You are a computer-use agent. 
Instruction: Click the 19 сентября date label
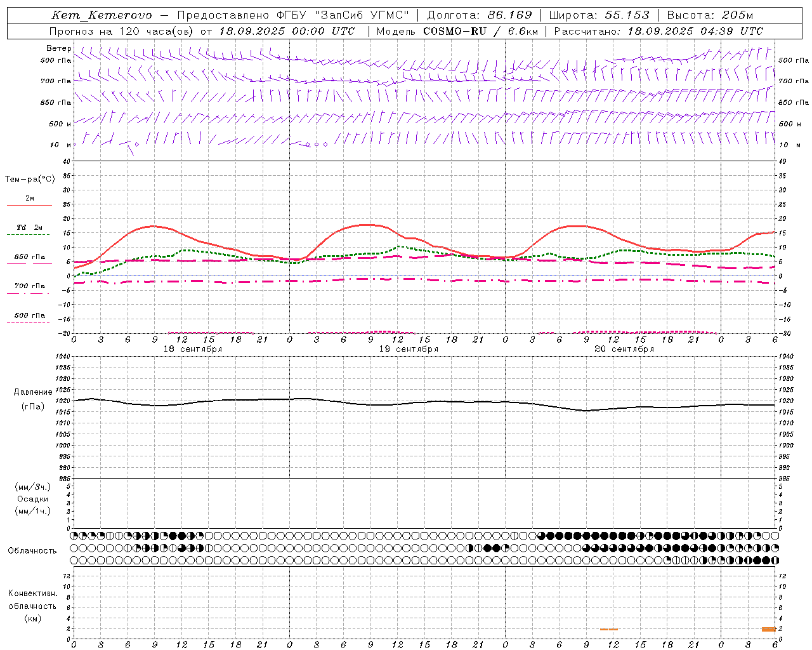click(x=409, y=349)
